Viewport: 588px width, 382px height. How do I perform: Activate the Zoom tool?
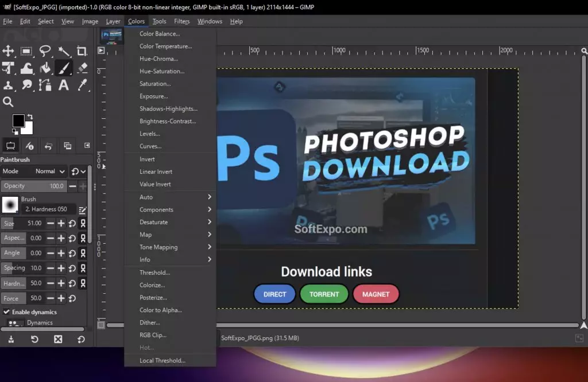coord(9,102)
